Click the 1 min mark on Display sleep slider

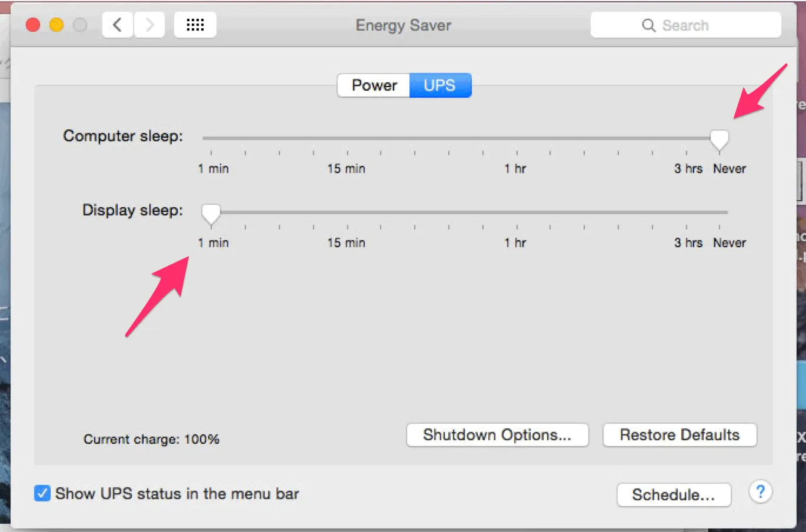point(213,242)
